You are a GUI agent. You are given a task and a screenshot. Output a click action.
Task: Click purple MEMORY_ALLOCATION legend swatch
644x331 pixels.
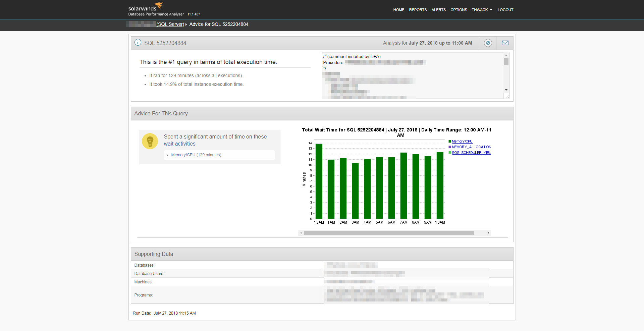(450, 147)
